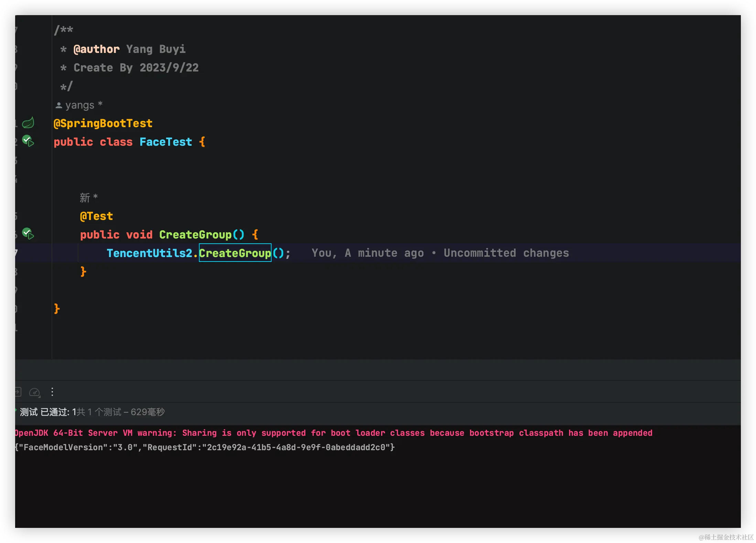Screen dimensions: 756x543
Task: Click the FaceModelVersion JSON output line
Action: [205, 447]
